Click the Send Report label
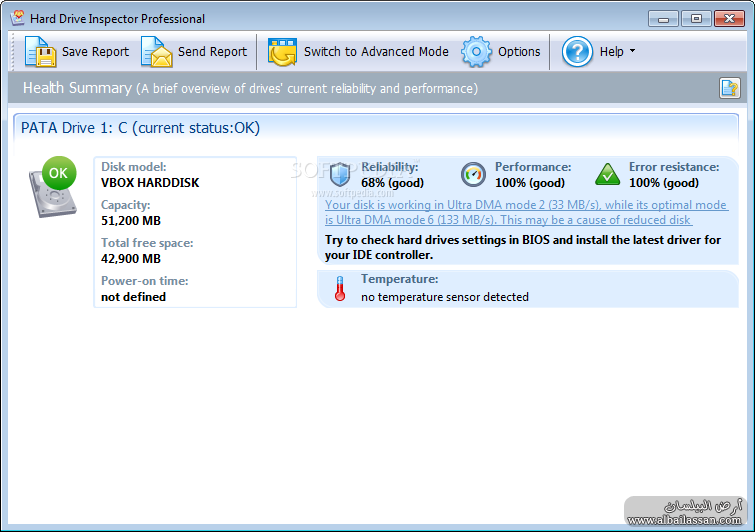755x532 pixels. (212, 52)
